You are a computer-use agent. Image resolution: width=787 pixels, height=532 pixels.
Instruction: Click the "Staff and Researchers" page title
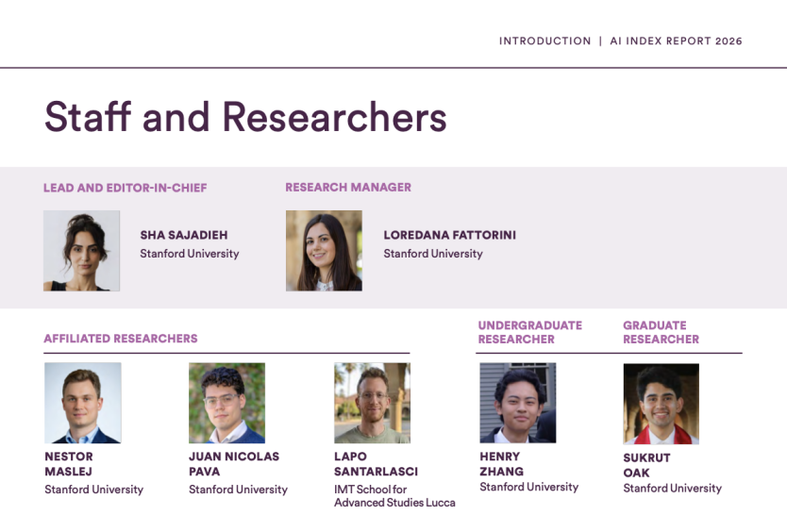coord(245,117)
